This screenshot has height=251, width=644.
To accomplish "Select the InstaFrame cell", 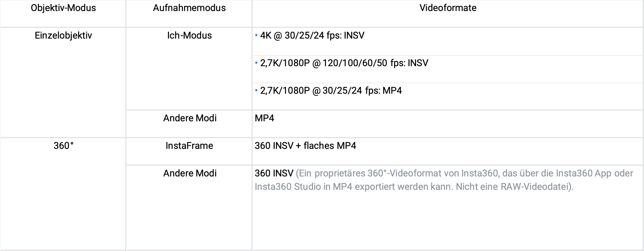I will (x=189, y=146).
